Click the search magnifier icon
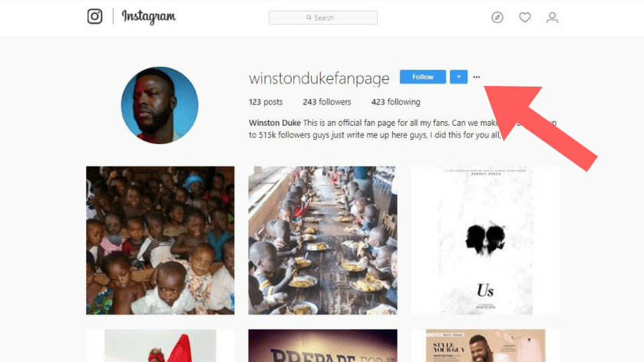The height and width of the screenshot is (362, 644). point(309,18)
